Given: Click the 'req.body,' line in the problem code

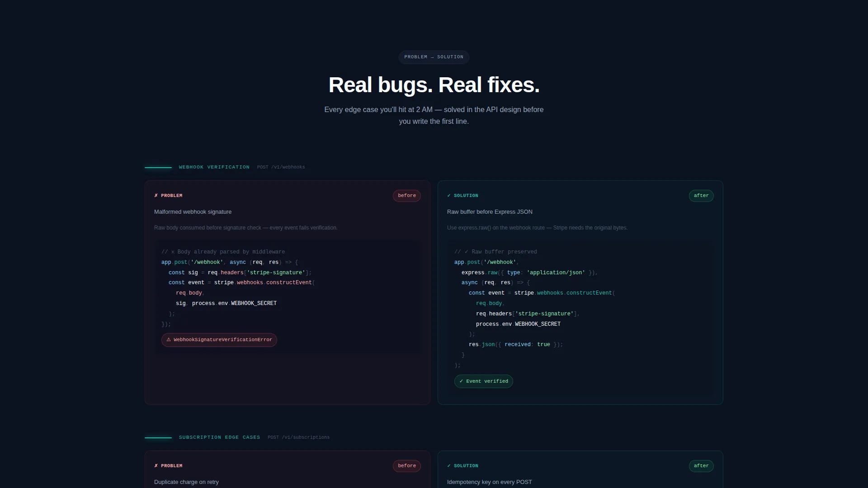Looking at the screenshot, I should tap(190, 293).
